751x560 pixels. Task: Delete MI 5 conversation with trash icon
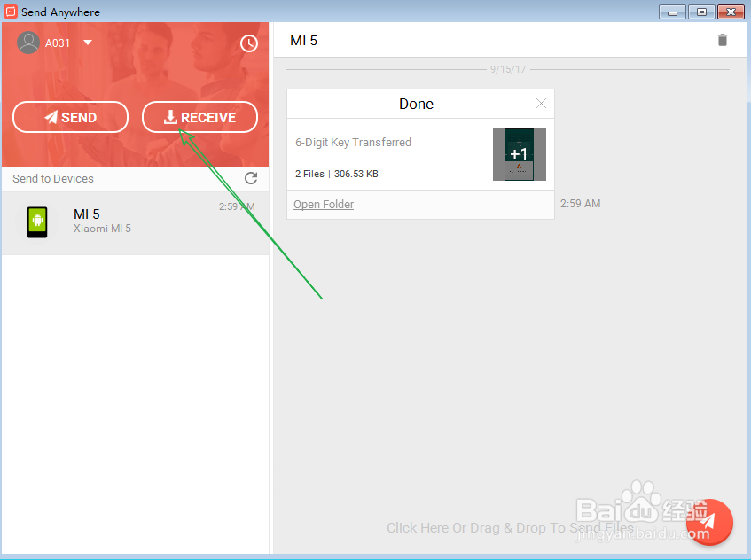[723, 40]
